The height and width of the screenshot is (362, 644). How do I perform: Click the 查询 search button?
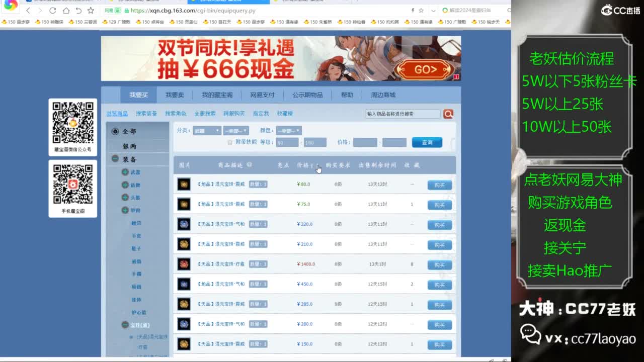[427, 142]
